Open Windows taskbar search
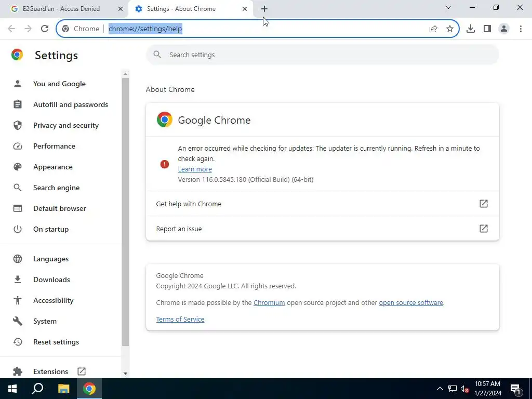 (x=37, y=389)
